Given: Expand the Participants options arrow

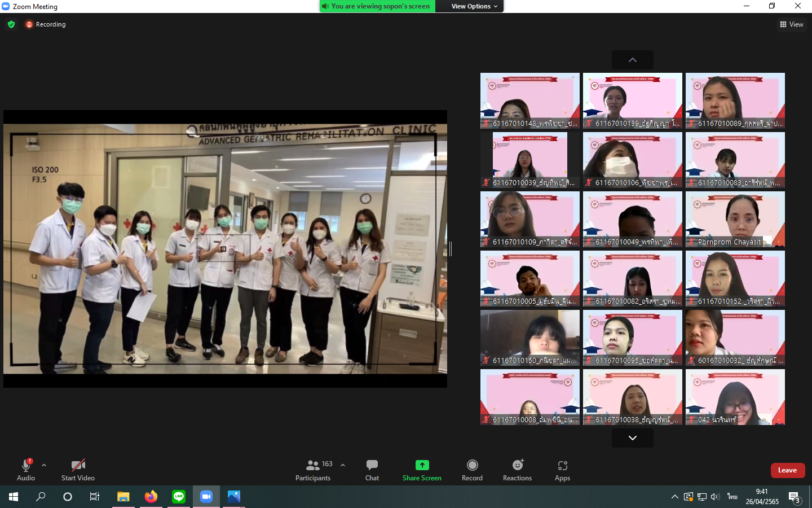Looking at the screenshot, I should [x=343, y=465].
